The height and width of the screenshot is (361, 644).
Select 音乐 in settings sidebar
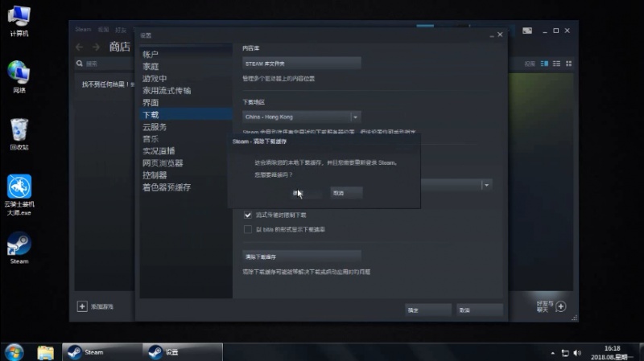click(186, 138)
